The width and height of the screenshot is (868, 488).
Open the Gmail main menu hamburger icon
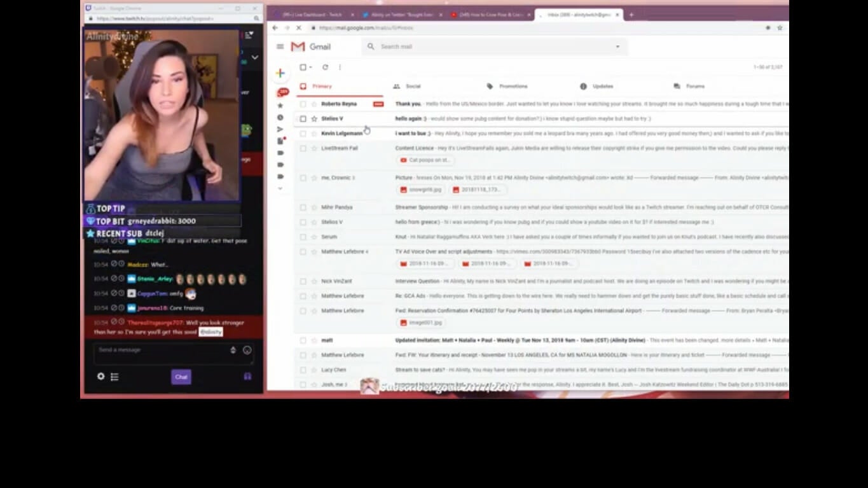[280, 46]
